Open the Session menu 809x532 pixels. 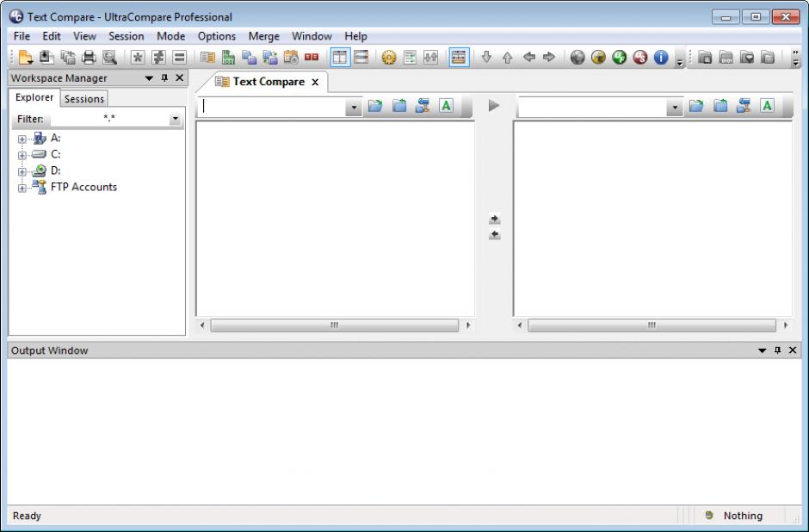[x=126, y=36]
